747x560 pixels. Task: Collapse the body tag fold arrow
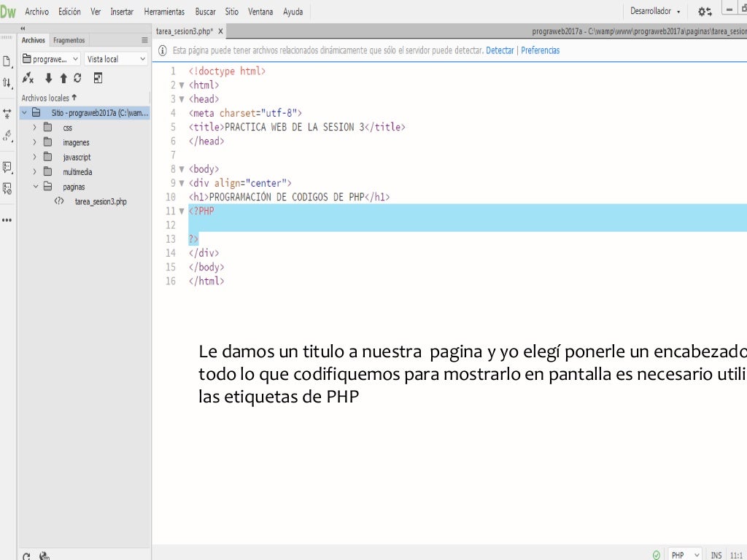[182, 169]
